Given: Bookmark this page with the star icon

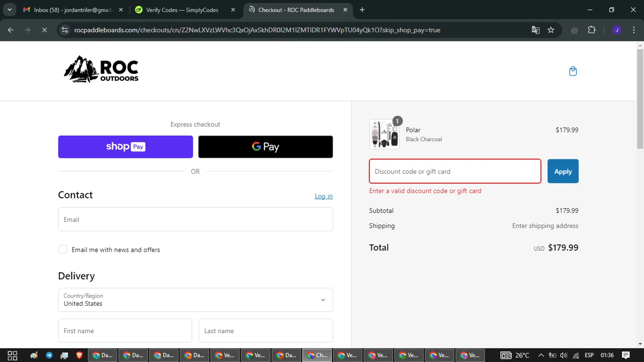Looking at the screenshot, I should [551, 30].
